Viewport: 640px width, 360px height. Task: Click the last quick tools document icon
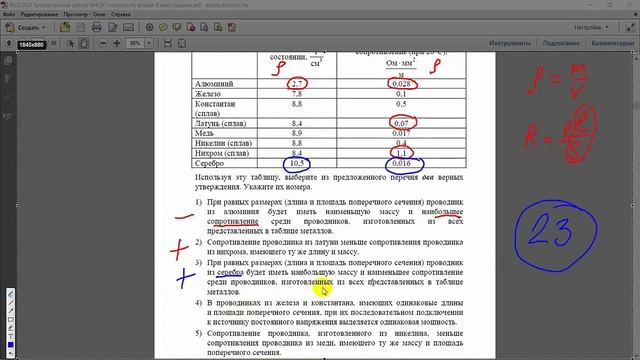click(232, 27)
